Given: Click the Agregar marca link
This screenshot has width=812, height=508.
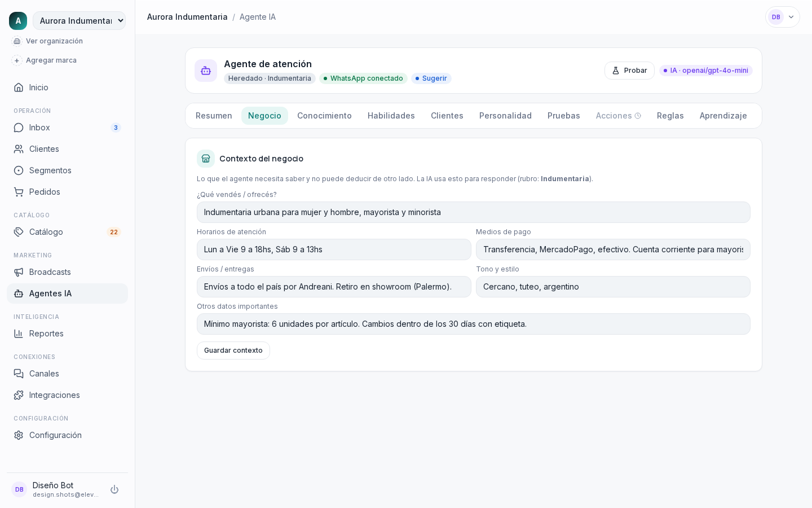Looking at the screenshot, I should [x=51, y=60].
